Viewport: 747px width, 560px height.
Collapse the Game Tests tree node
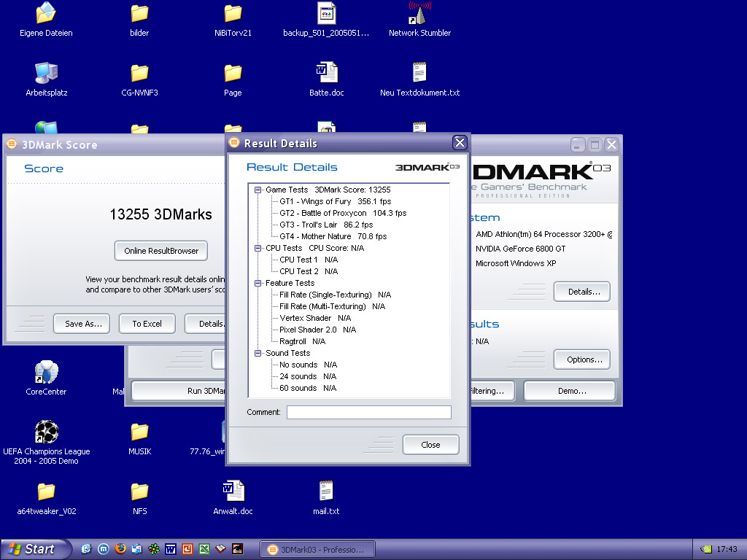[258, 190]
